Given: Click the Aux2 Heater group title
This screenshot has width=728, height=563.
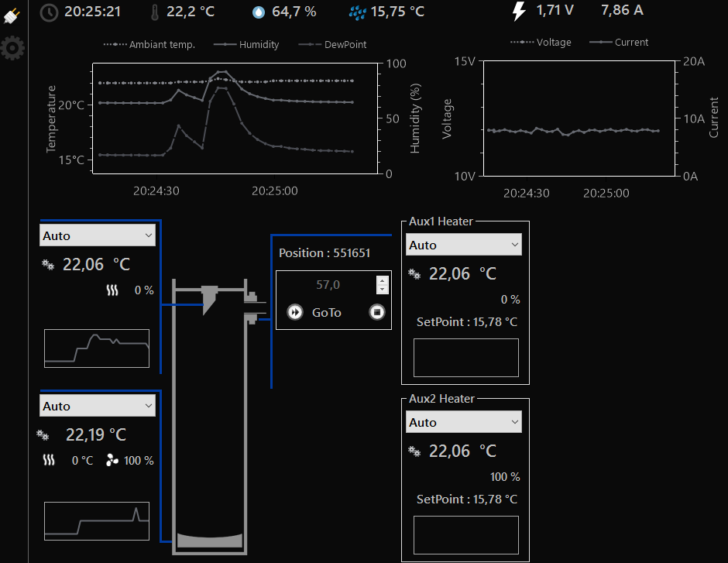Looking at the screenshot, I should (441, 399).
